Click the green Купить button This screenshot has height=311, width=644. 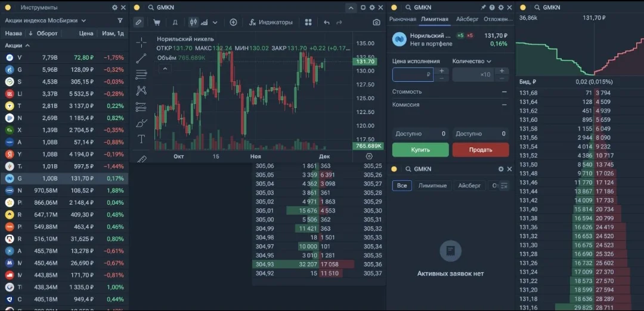point(420,150)
